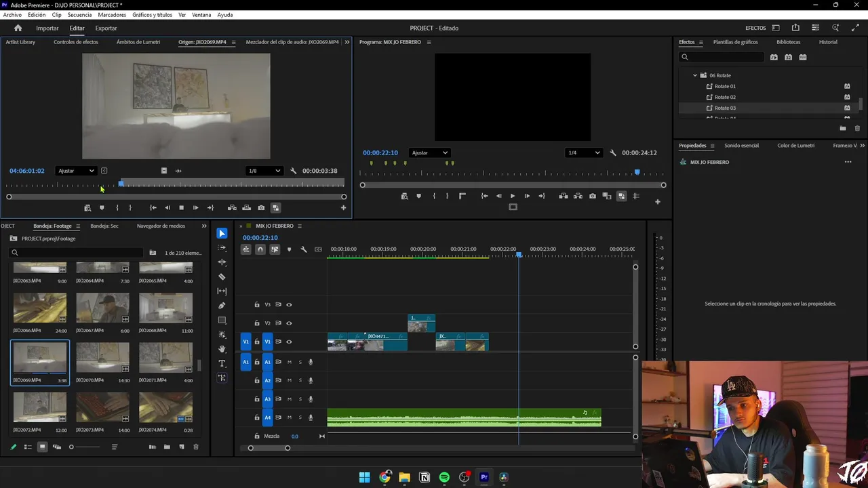Collapse the 06 Rotate effects folder

pos(695,75)
